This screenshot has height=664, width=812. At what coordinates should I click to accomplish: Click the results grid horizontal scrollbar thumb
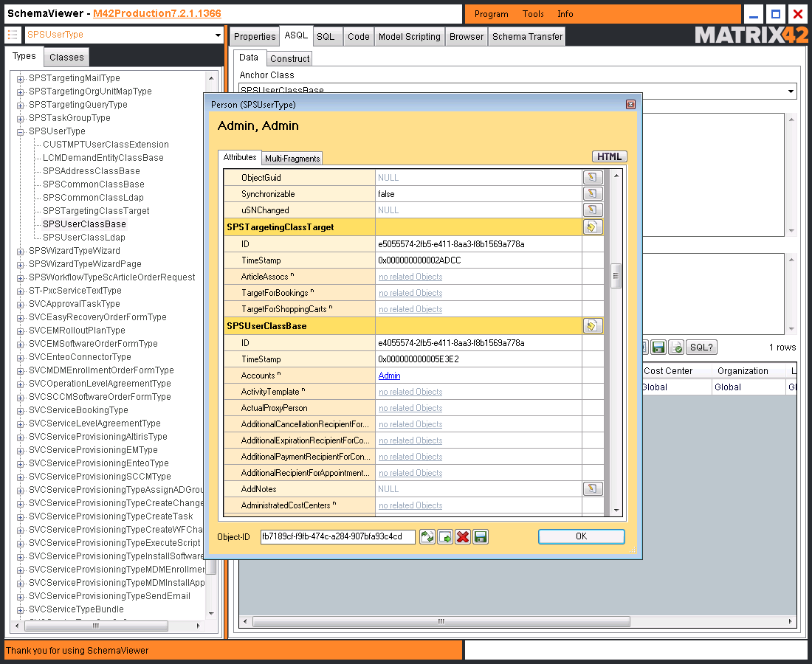[441, 621]
